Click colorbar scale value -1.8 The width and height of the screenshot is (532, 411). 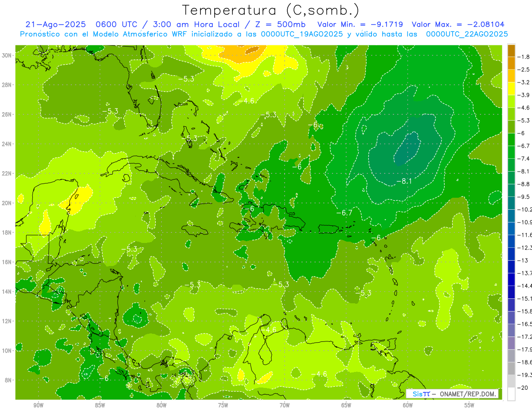[524, 57]
